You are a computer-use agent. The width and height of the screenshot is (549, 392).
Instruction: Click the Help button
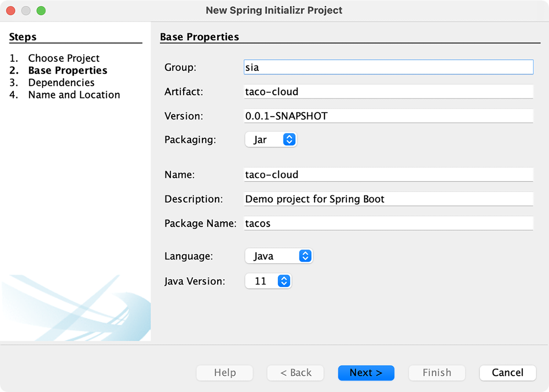tap(225, 373)
